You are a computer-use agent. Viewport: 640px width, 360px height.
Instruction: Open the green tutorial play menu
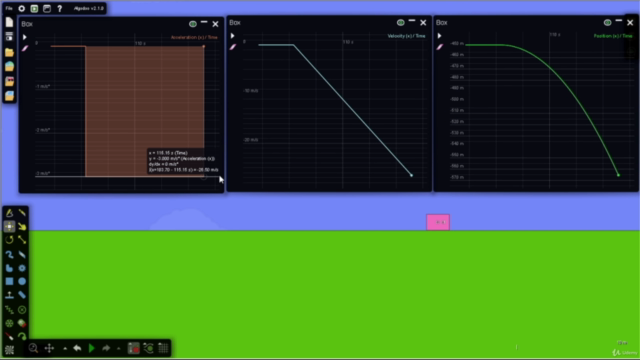(34, 8)
